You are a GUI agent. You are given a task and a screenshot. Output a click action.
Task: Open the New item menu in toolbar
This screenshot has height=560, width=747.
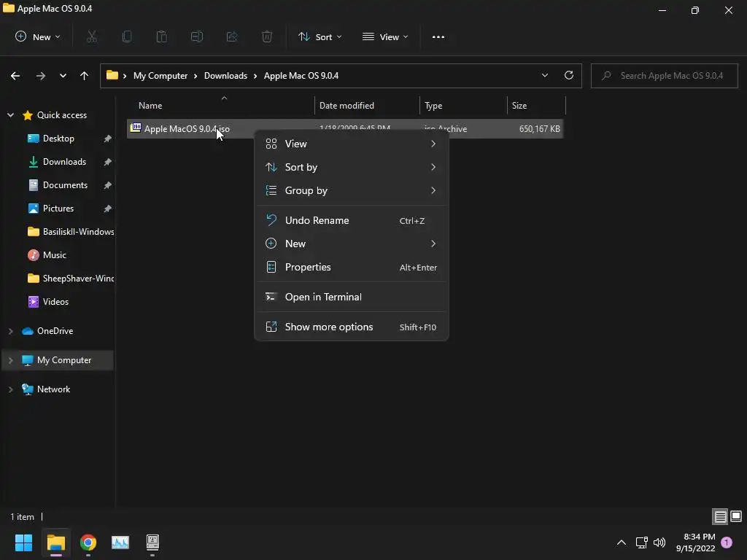38,36
